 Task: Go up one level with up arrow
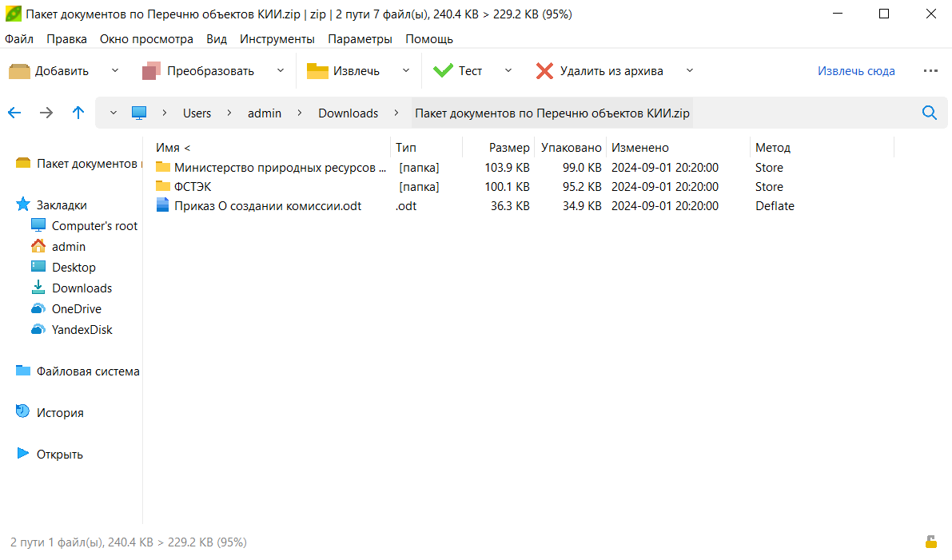click(x=78, y=113)
